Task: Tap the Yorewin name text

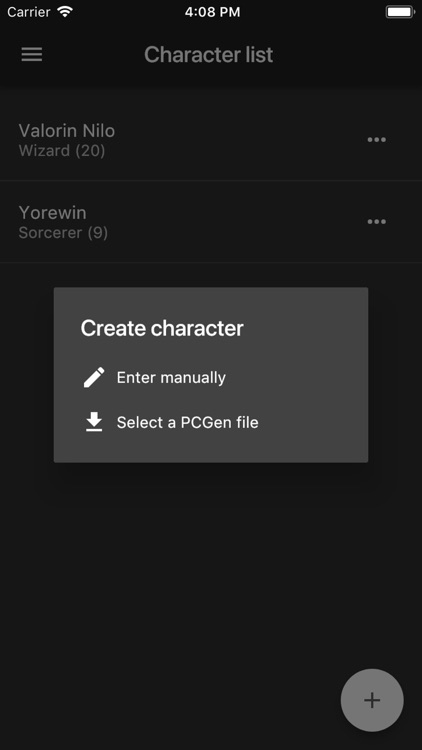Action: tap(53, 213)
